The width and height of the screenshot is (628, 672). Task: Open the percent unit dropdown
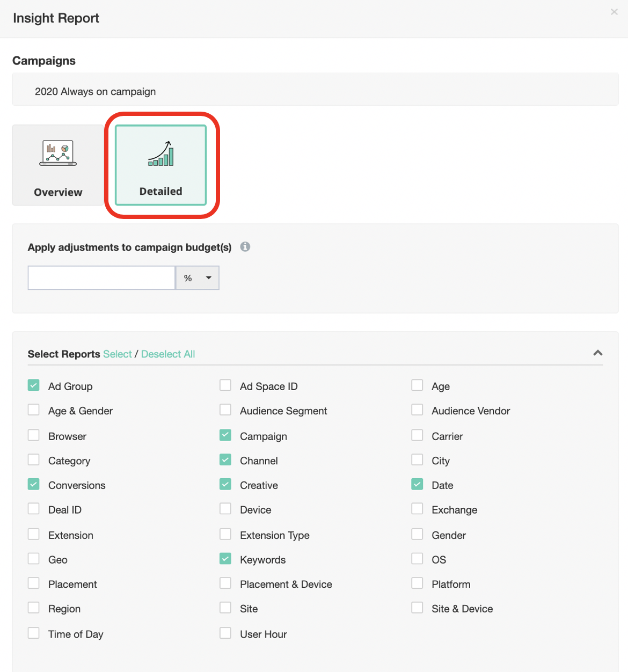[198, 278]
